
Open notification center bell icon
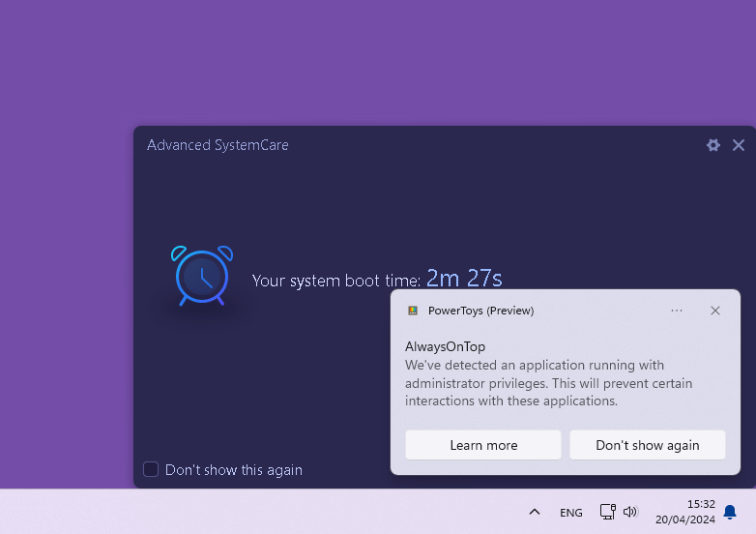coord(730,512)
